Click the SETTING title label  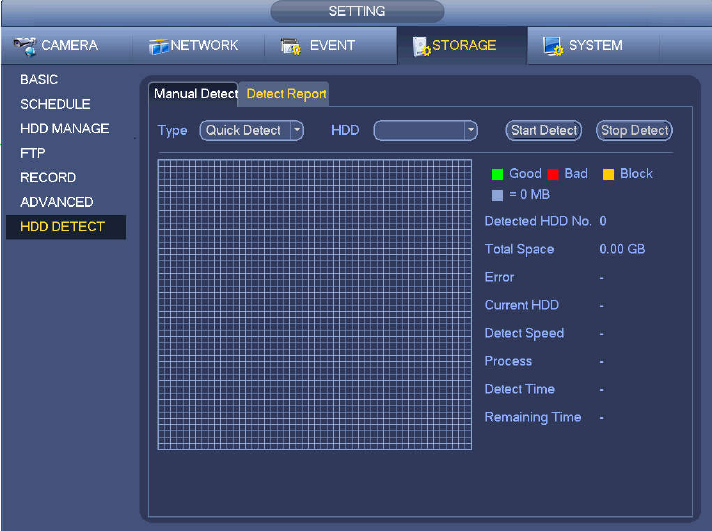point(357,11)
